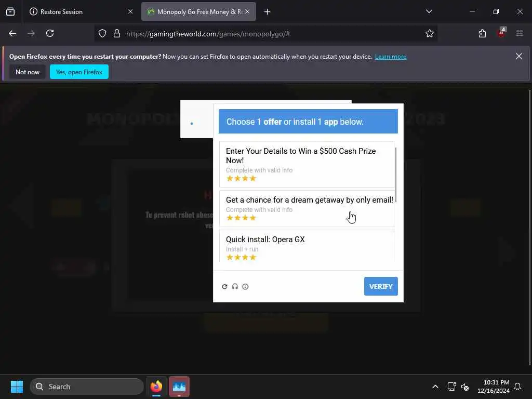Open a new tab with plus button
This screenshot has height=399, width=532.
pos(268,12)
